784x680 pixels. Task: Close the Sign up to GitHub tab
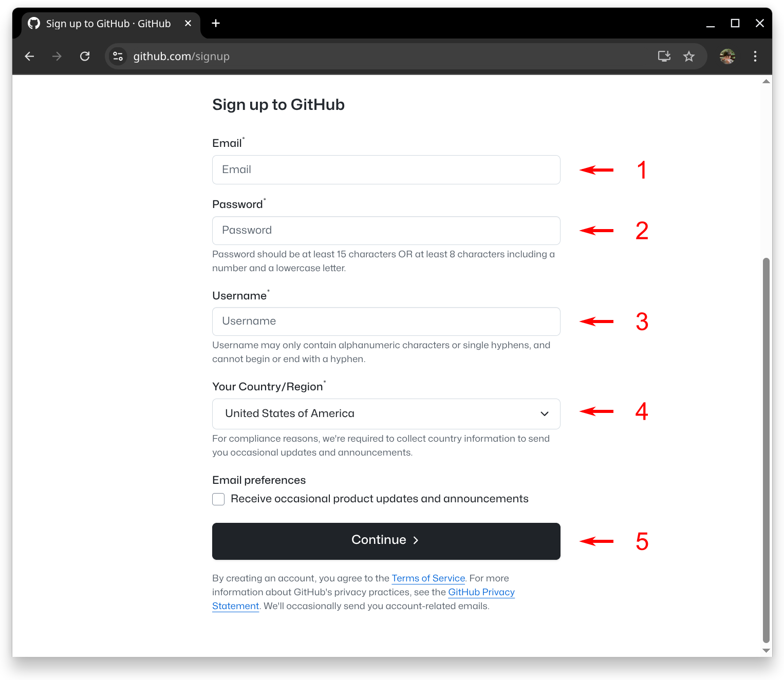(188, 23)
